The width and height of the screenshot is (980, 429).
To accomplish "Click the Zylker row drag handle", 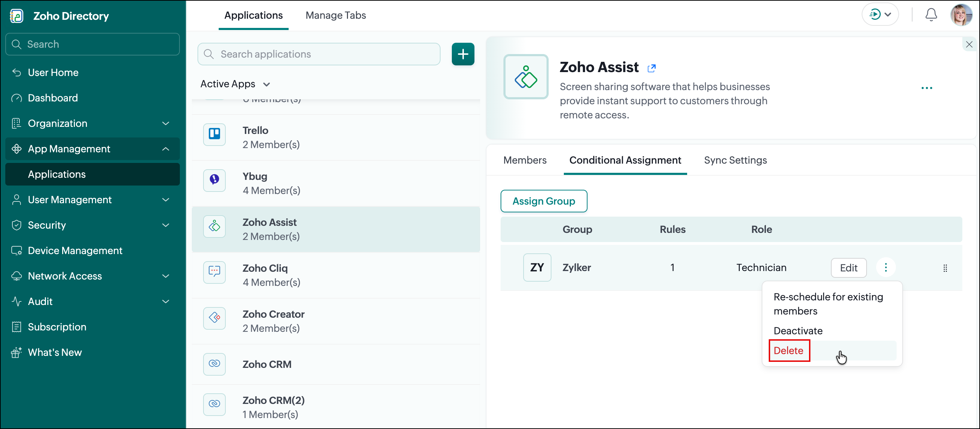I will (945, 268).
